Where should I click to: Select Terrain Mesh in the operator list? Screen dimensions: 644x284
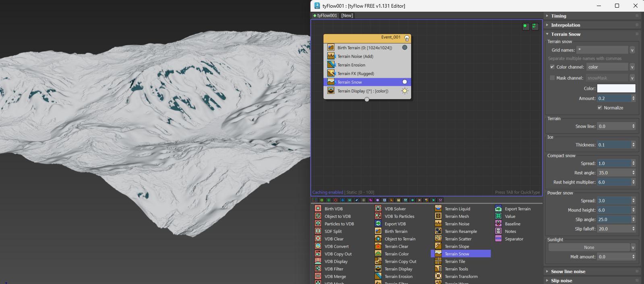pos(457,216)
